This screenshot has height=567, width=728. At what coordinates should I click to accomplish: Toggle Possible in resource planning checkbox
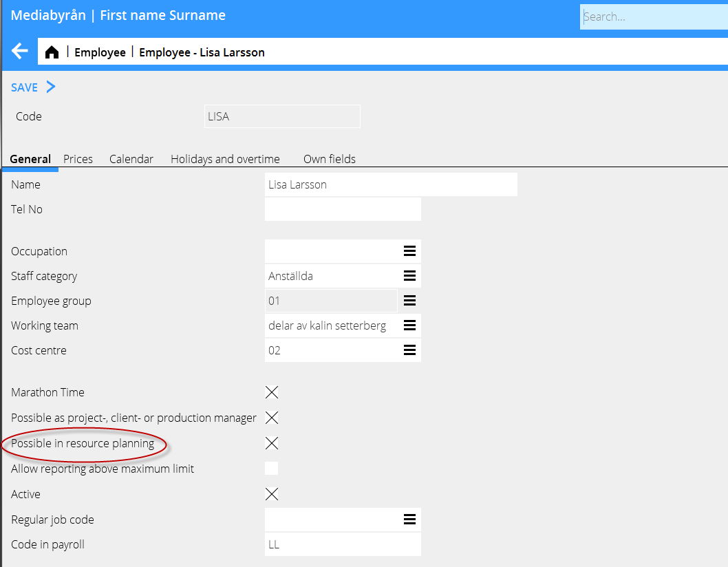tap(272, 443)
